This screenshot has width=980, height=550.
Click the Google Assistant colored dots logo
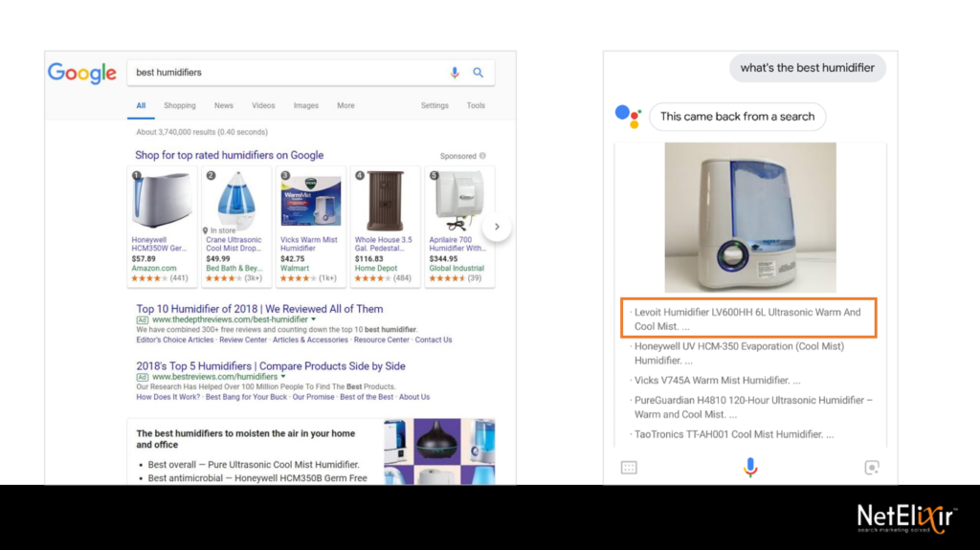pos(628,117)
